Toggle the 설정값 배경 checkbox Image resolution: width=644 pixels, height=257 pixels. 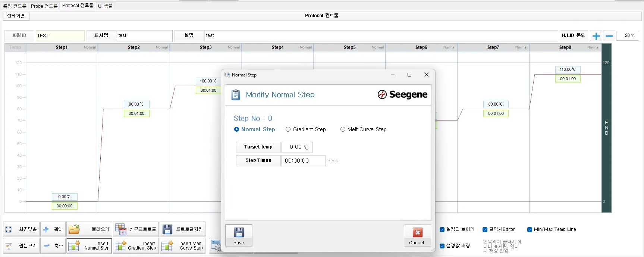click(442, 246)
